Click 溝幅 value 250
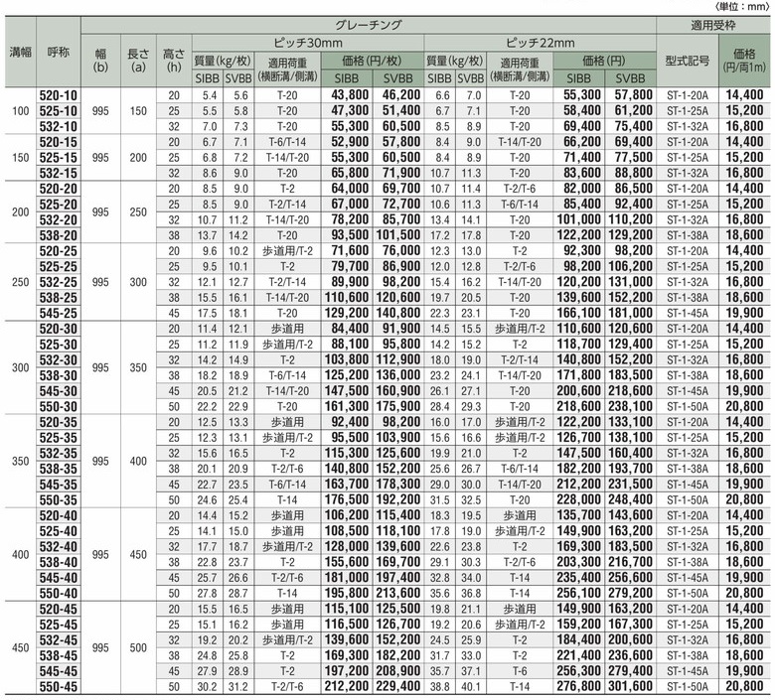 tap(20, 282)
